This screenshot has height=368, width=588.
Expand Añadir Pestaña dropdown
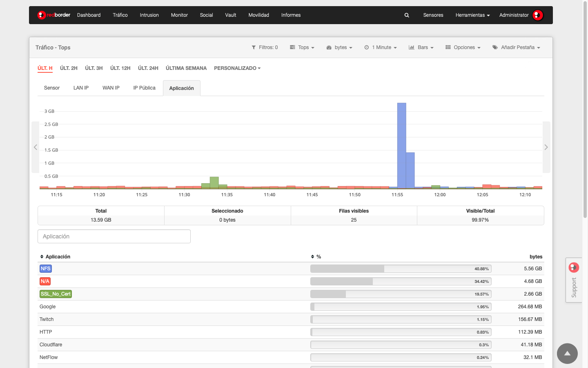pos(516,47)
